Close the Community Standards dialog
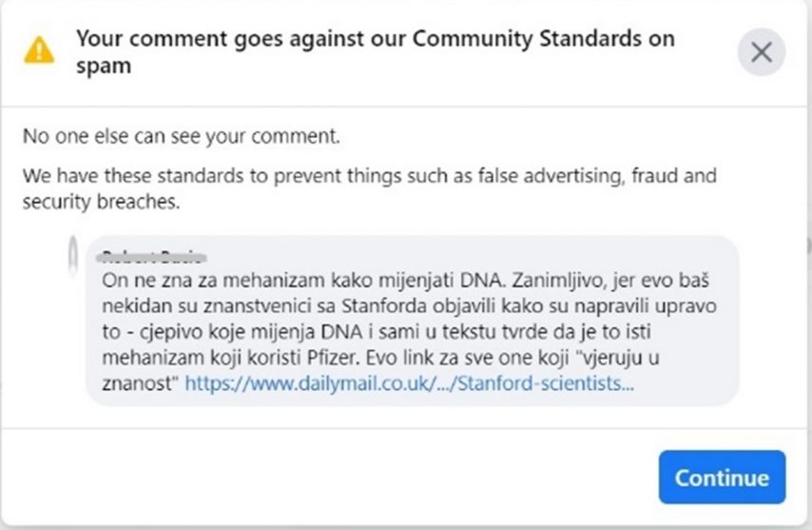 coord(761,51)
